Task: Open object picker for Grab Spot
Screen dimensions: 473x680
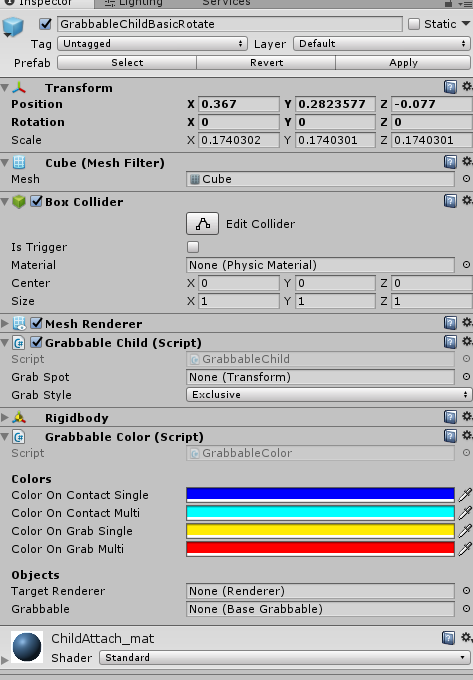Action: tap(466, 377)
